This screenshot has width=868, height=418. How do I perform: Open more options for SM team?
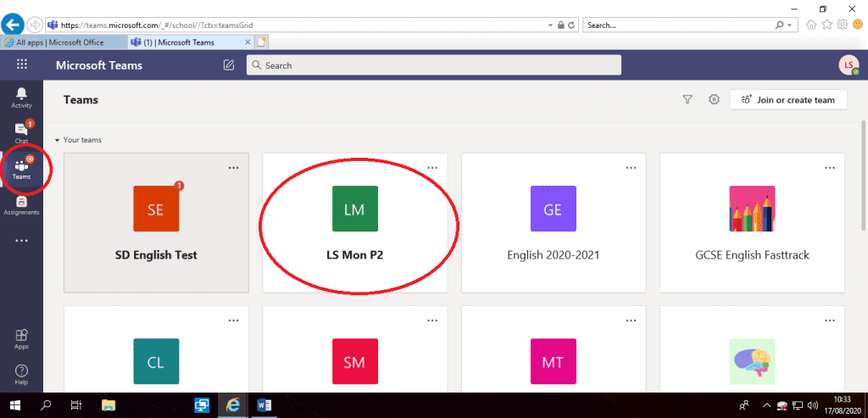pos(432,320)
